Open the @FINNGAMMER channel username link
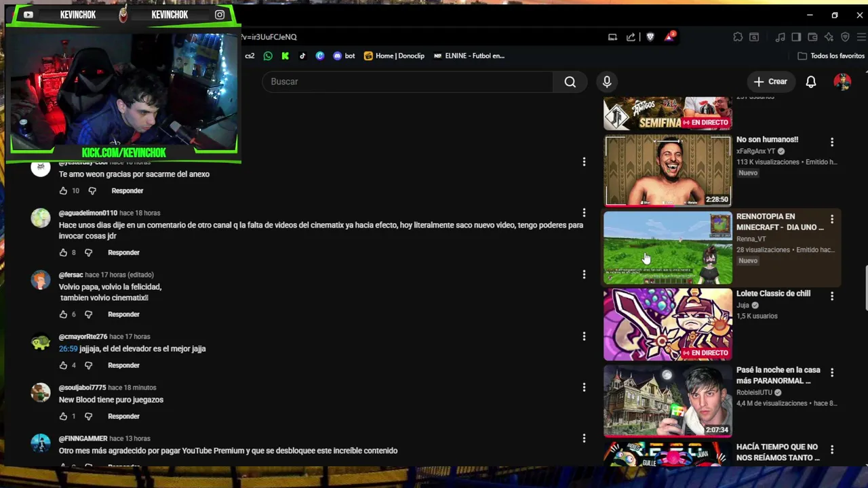The height and width of the screenshot is (488, 868). (x=83, y=439)
